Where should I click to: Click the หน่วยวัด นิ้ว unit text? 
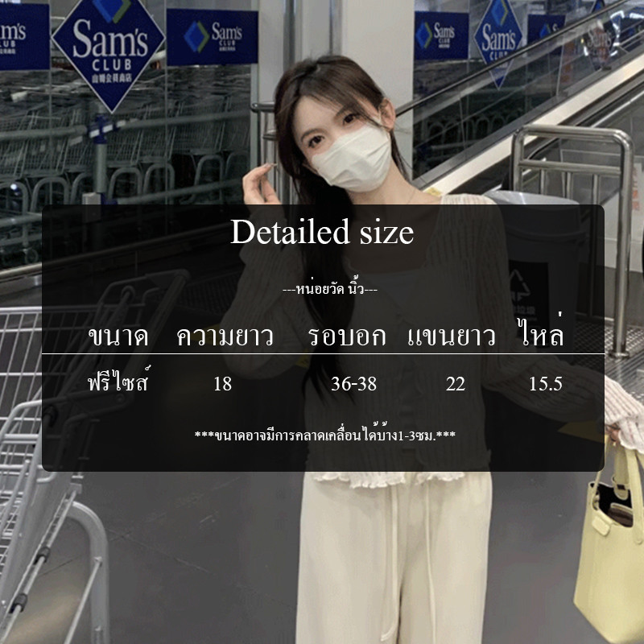click(330, 288)
